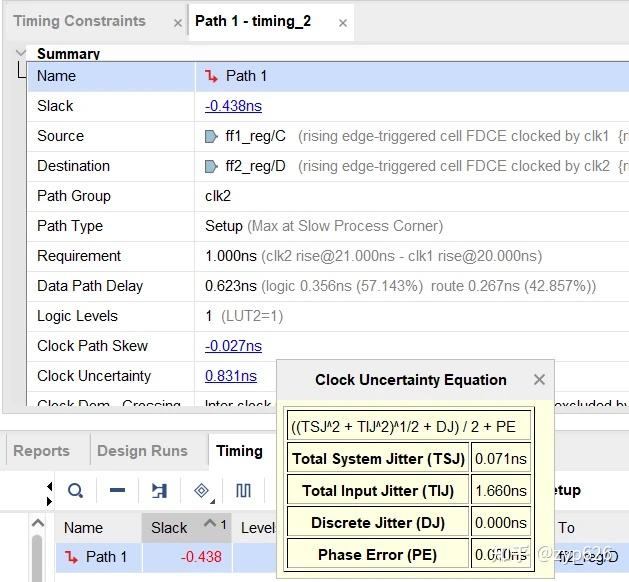Image resolution: width=629 pixels, height=582 pixels.
Task: Click the ff1_reg/C source pin icon
Action: pos(211,136)
